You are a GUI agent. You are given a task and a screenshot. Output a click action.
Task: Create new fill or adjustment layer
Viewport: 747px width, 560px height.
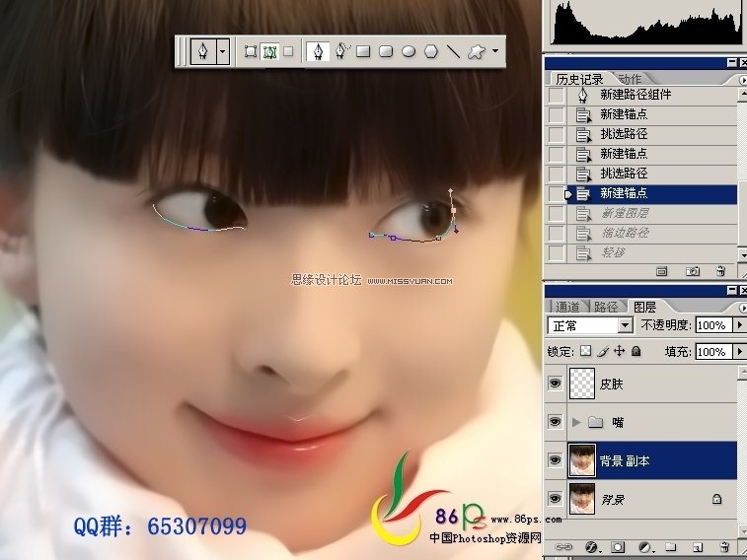pyautogui.click(x=645, y=547)
